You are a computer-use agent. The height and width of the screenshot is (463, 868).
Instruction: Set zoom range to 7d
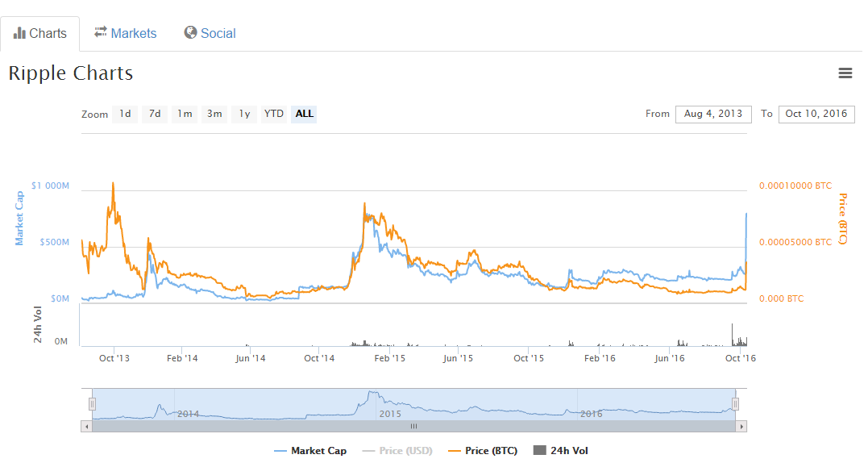click(155, 114)
